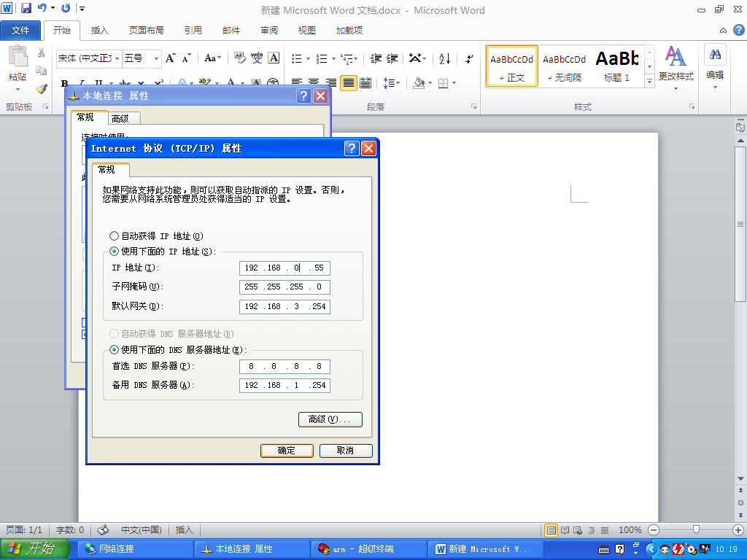
Task: Switch to arm HyperTerminal taskbar button
Action: point(368,549)
